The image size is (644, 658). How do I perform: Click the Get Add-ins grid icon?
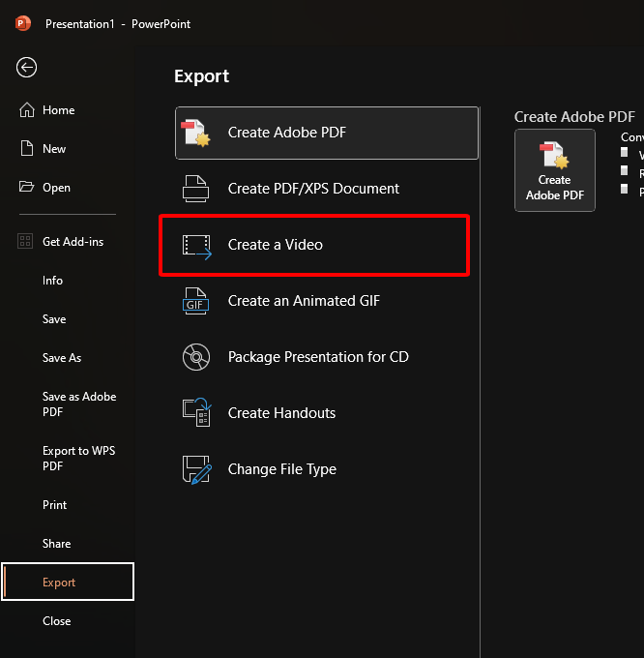(x=25, y=241)
